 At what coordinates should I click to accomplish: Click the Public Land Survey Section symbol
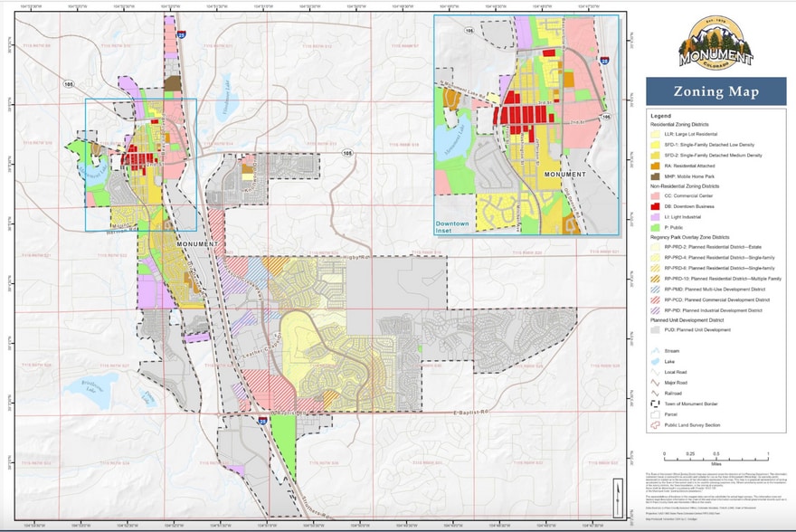pos(657,427)
